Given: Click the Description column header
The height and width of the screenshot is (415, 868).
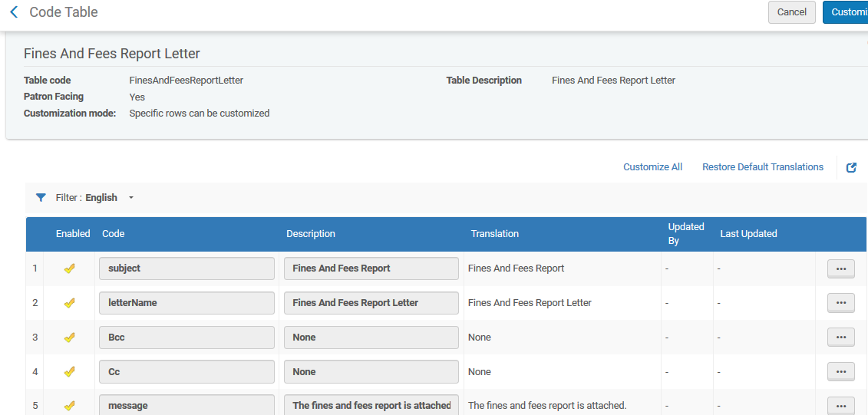Looking at the screenshot, I should point(311,234).
